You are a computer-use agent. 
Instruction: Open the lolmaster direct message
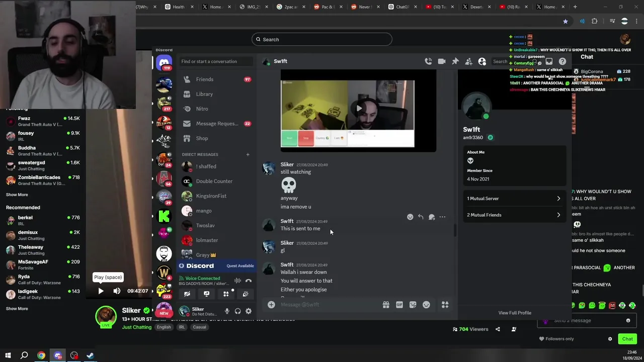(x=216, y=240)
